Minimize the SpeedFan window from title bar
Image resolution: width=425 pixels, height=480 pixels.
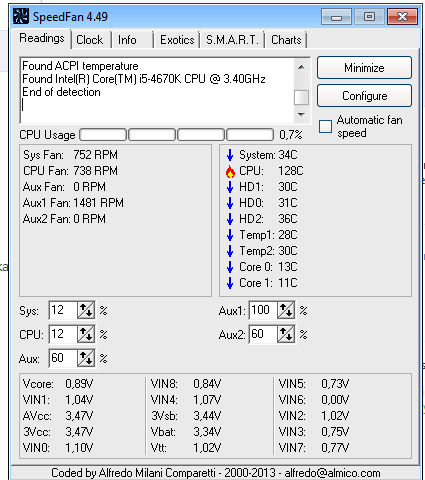pyautogui.click(x=336, y=17)
